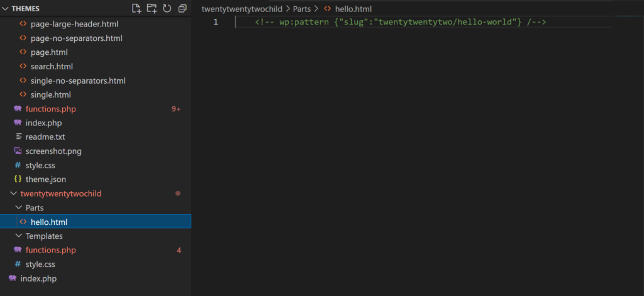Refresh the Explorer file tree

[x=167, y=9]
